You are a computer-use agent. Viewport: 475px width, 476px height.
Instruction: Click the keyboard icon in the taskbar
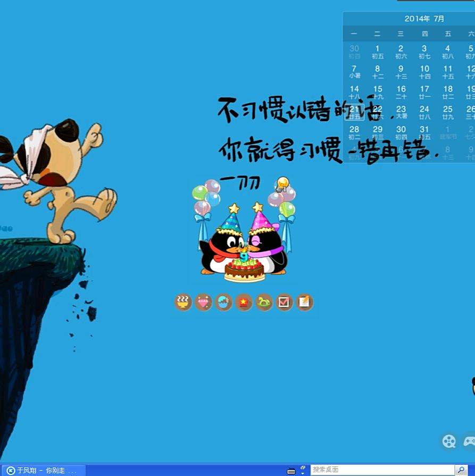click(x=291, y=471)
